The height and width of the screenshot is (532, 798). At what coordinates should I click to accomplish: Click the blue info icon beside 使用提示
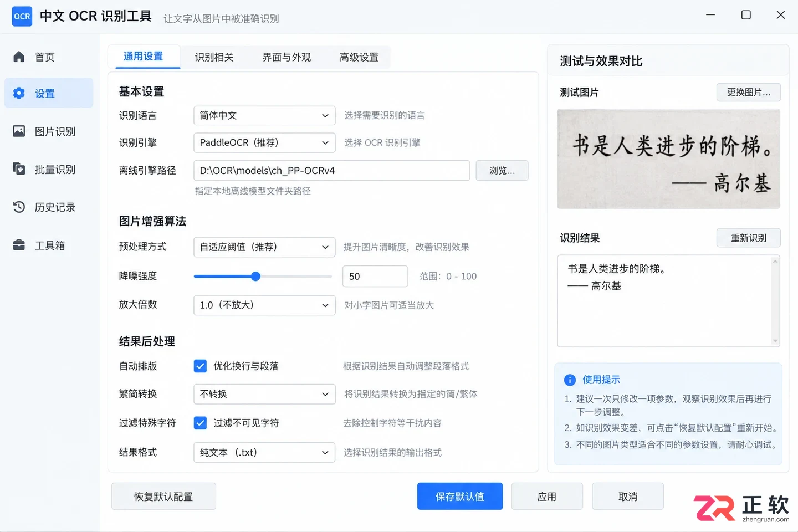tap(570, 380)
